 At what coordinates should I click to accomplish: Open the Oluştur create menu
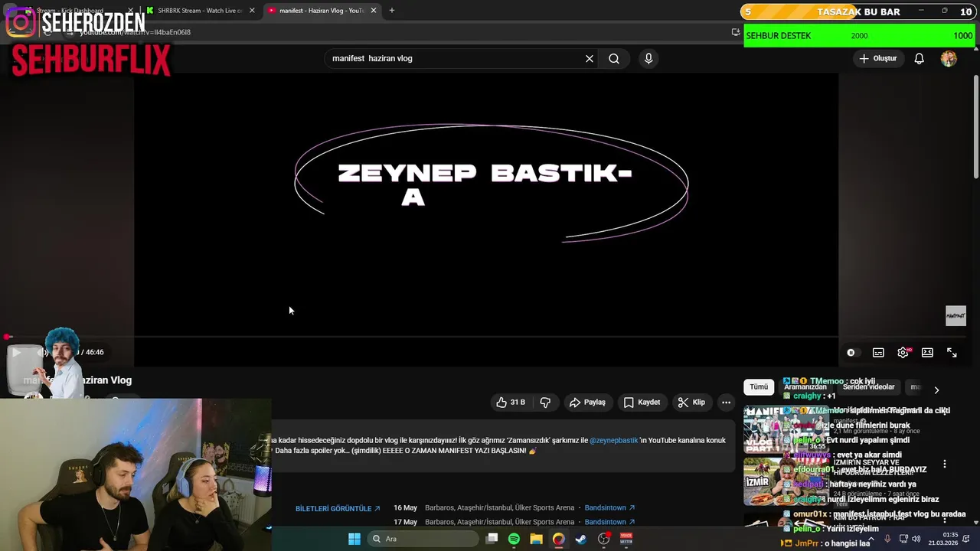(x=877, y=58)
